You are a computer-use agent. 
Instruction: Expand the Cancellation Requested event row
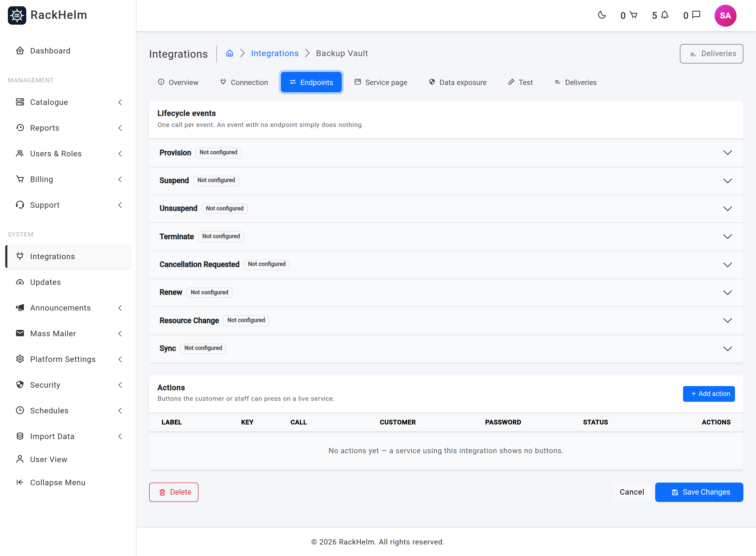(x=446, y=265)
